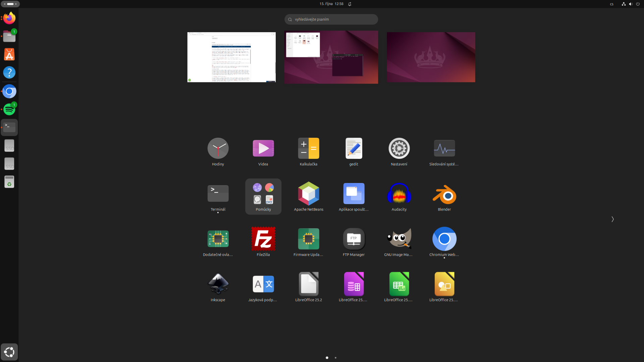
Task: Open FileZilla FTP client
Action: coord(263,239)
